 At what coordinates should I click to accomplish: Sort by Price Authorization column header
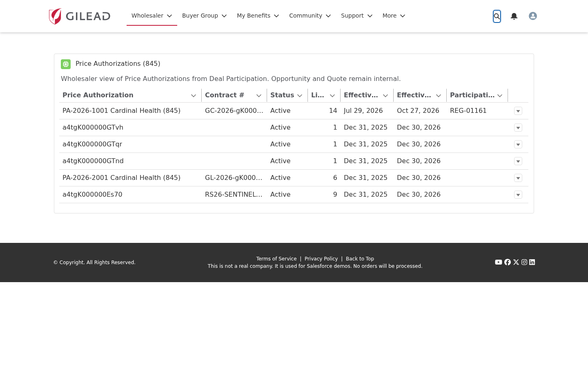pos(98,95)
